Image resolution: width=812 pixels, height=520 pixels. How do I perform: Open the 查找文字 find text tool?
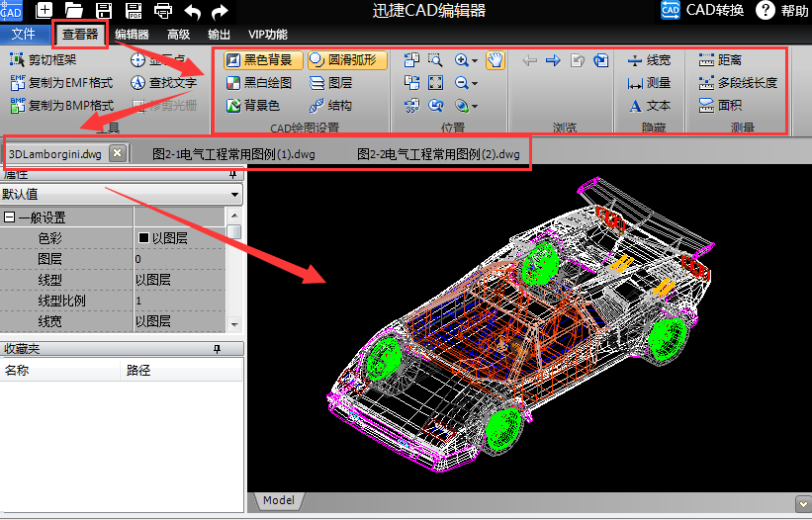(x=163, y=83)
